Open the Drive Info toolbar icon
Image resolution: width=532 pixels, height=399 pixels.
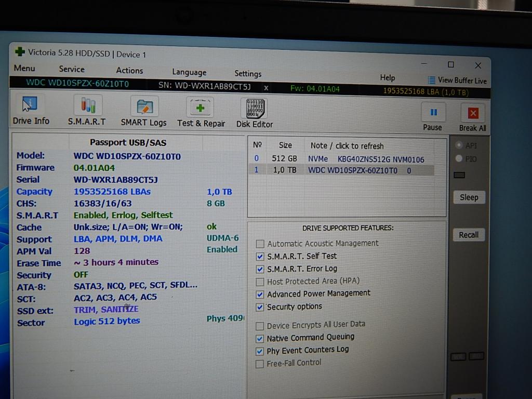pyautogui.click(x=30, y=104)
